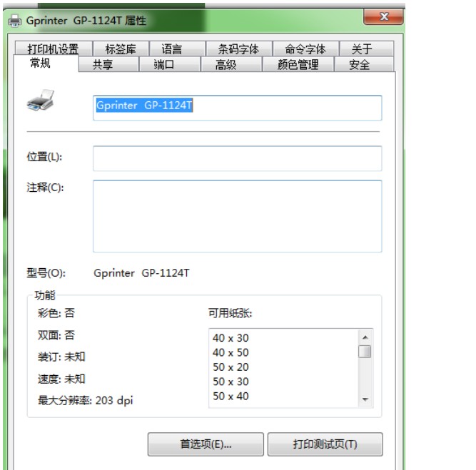Switch to the 标签库 tab

click(121, 48)
